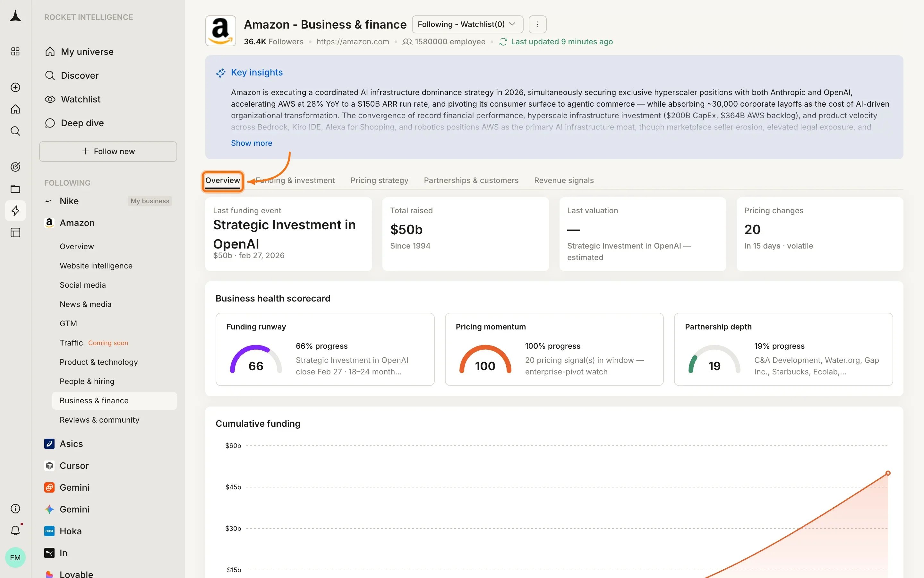The height and width of the screenshot is (578, 924).
Task: Click the Cursor logo icon in sidebar
Action: 49,466
